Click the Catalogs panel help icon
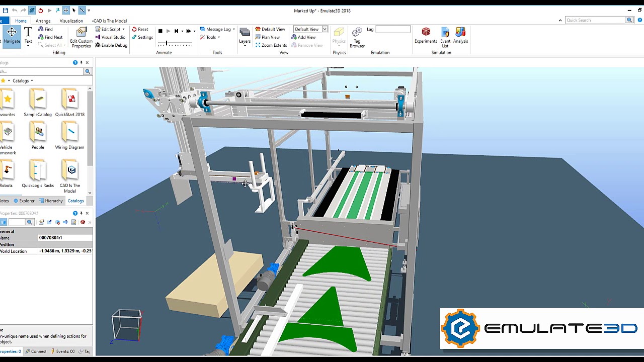The width and height of the screenshot is (644, 362). (x=75, y=63)
